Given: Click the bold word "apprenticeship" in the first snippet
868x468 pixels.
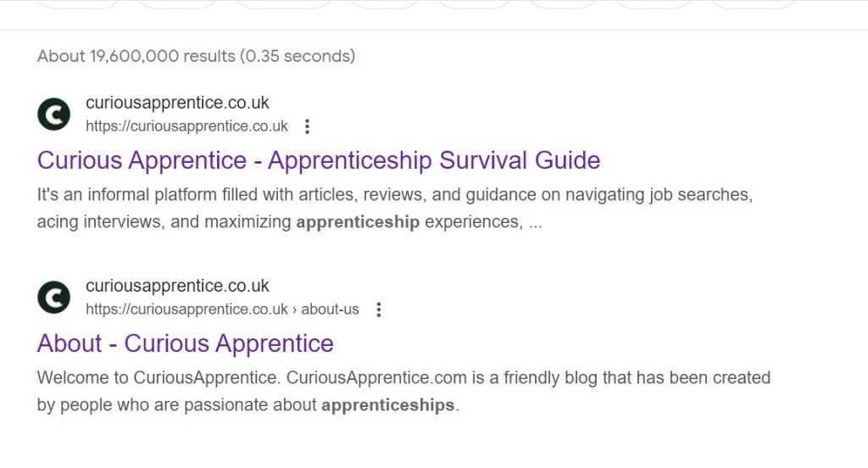Looking at the screenshot, I should click(x=358, y=222).
